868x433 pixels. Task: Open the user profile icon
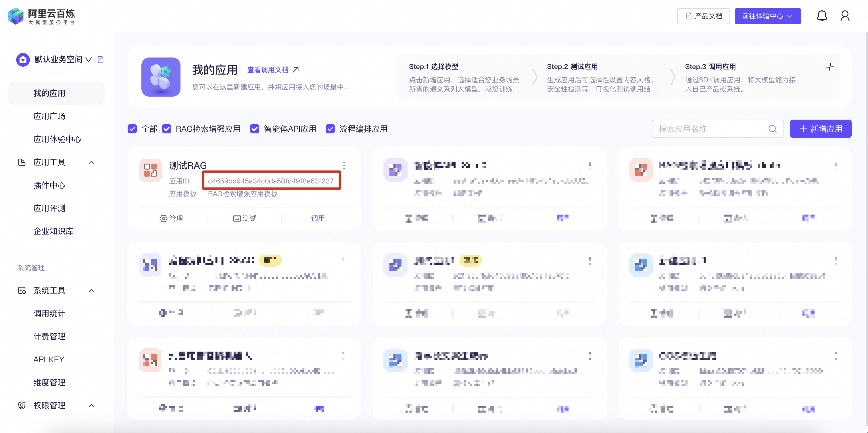(x=844, y=16)
